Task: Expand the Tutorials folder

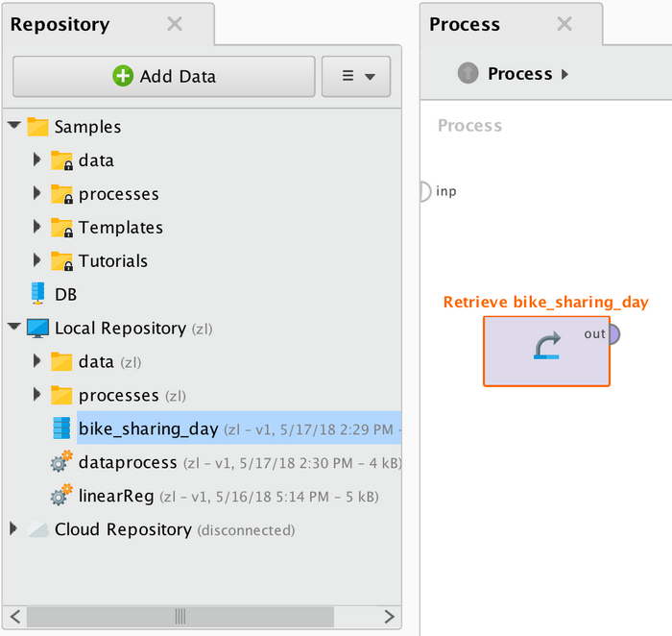Action: tap(37, 261)
